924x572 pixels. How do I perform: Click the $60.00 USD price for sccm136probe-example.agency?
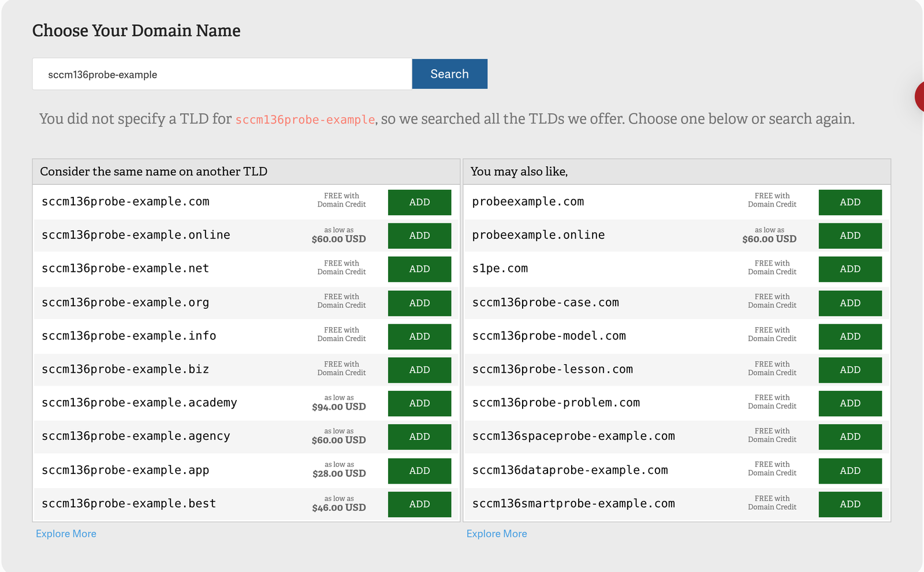click(x=339, y=440)
